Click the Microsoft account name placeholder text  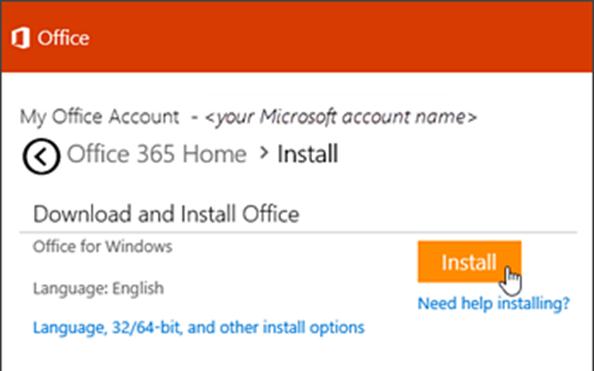tap(340, 117)
